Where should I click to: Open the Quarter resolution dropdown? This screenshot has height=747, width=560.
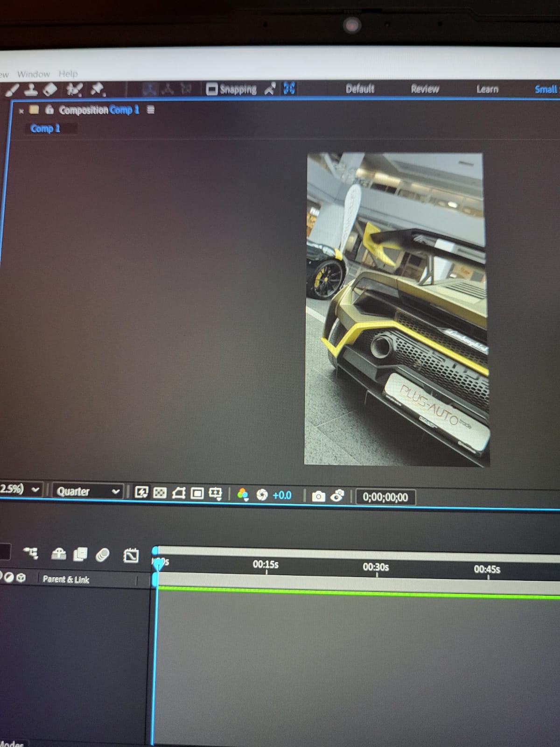coord(88,491)
